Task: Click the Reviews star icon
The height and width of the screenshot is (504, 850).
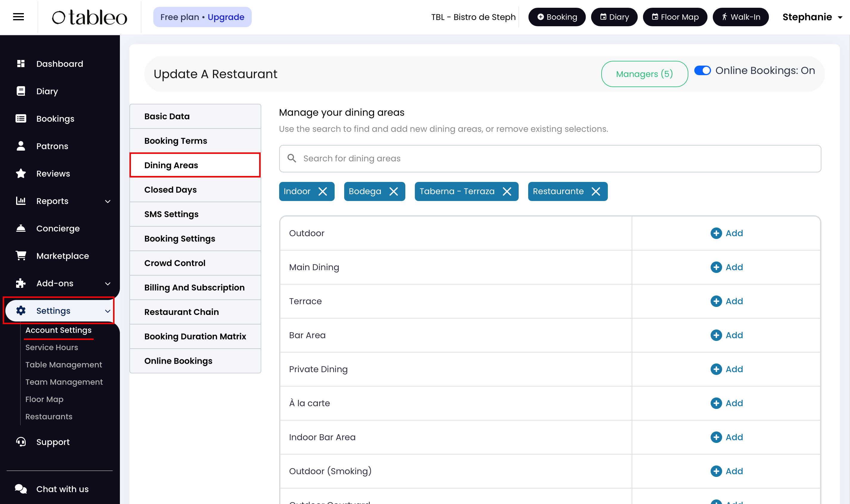Action: [21, 174]
